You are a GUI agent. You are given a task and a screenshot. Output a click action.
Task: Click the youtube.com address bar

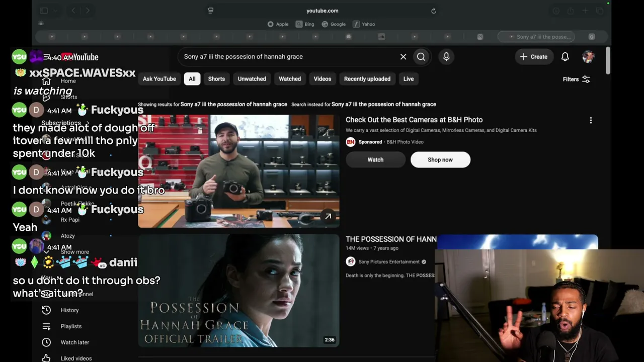point(322,11)
